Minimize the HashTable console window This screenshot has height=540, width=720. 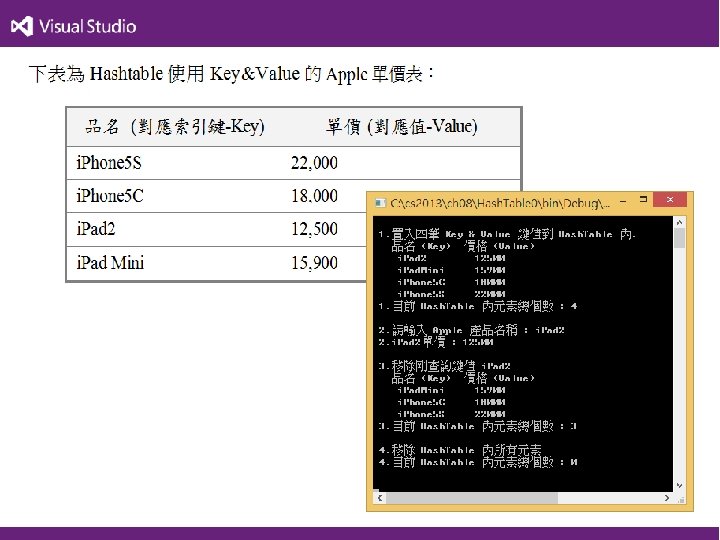623,201
